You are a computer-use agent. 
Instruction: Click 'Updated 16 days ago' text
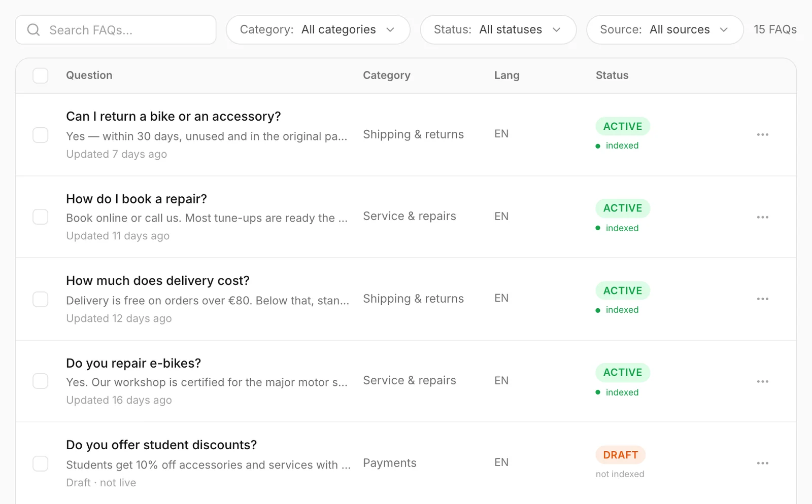(119, 400)
